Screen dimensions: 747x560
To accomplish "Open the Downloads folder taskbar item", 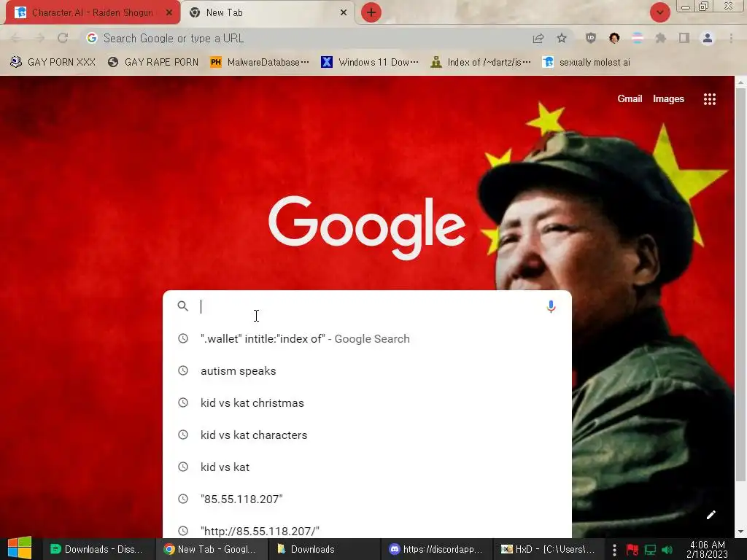I will (x=323, y=549).
